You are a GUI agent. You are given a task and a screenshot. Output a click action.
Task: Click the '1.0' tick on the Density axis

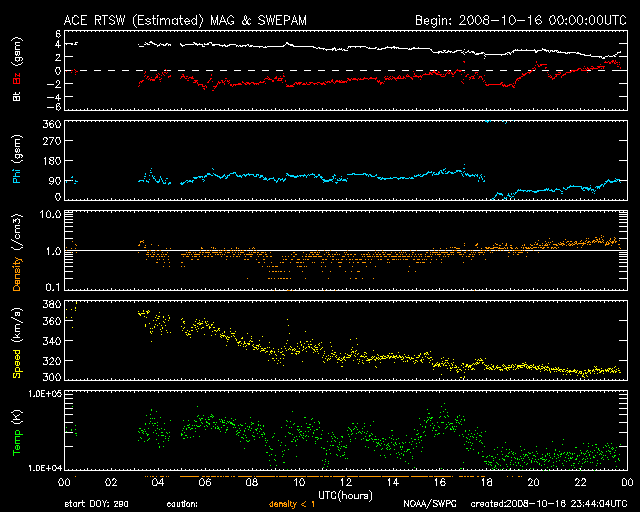pos(53,251)
